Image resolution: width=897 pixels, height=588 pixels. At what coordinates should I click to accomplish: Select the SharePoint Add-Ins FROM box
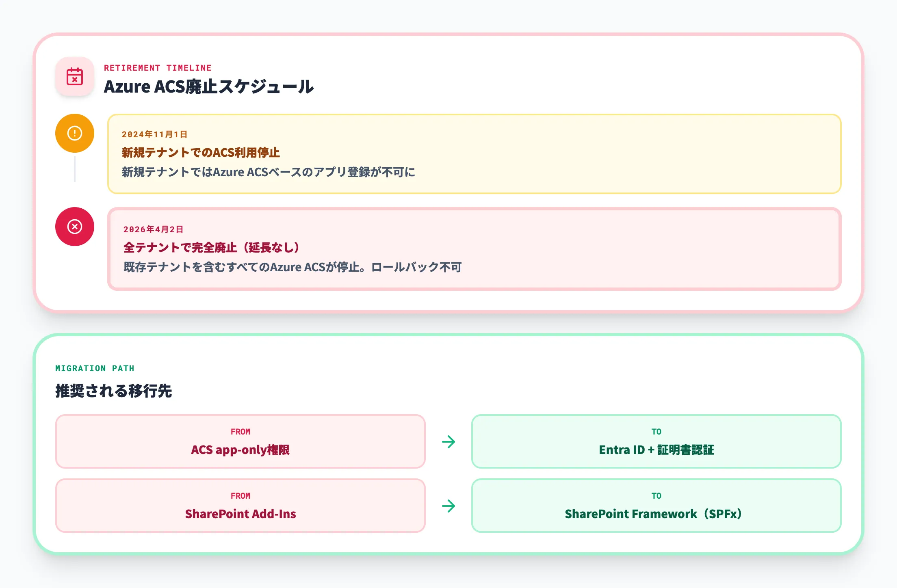click(240, 506)
